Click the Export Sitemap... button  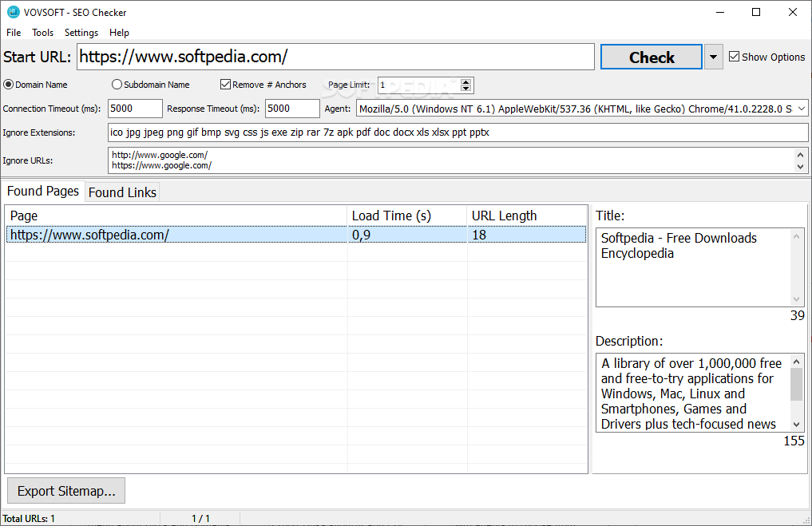click(66, 491)
